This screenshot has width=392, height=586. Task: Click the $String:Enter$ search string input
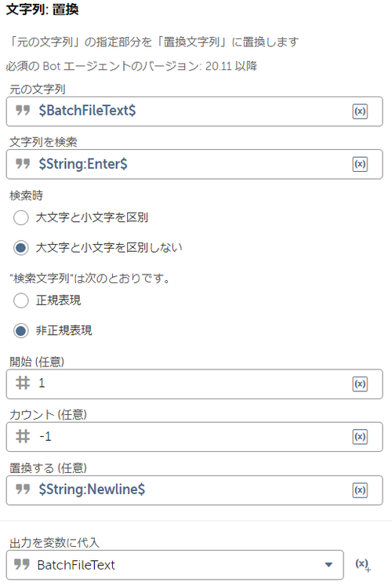[x=194, y=164]
